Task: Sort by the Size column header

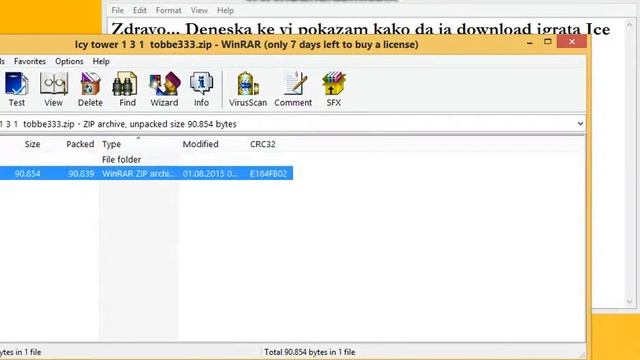Action: pos(32,144)
